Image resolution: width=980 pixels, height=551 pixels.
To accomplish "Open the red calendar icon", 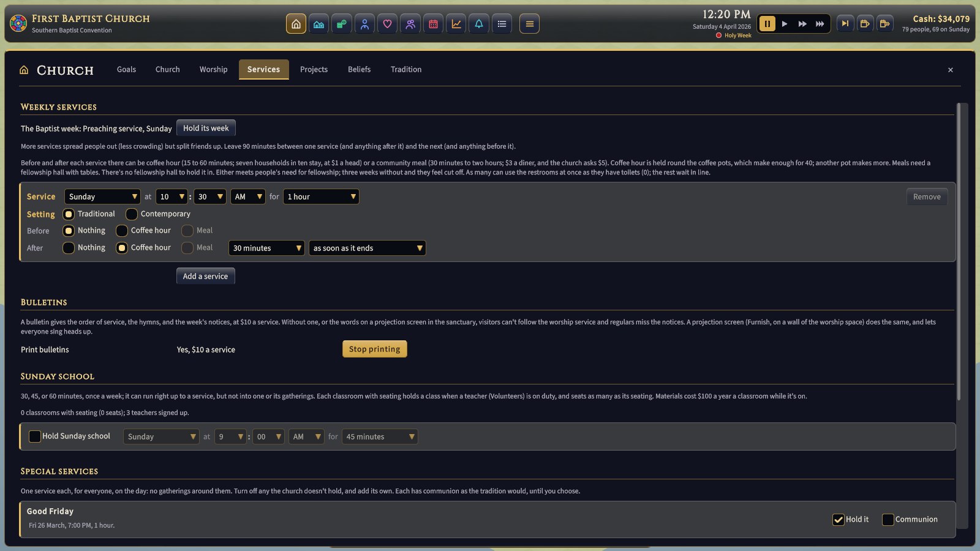I will coord(433,24).
